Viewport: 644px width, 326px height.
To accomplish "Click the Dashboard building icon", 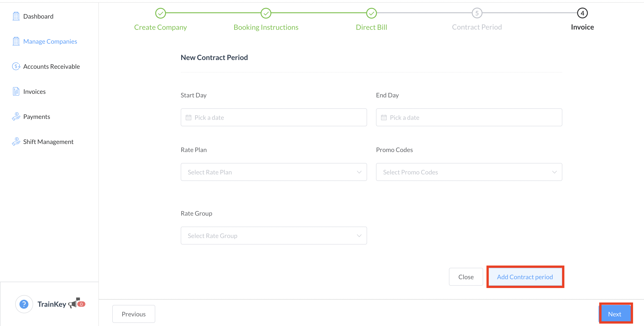I will click(16, 16).
